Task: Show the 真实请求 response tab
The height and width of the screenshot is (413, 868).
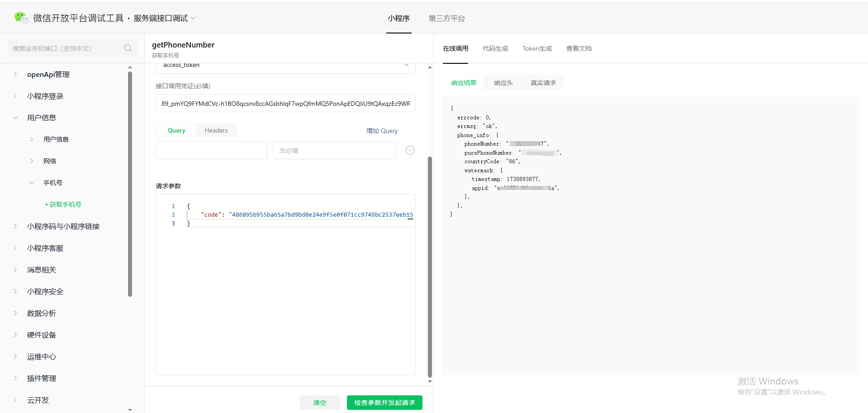Action: point(543,83)
